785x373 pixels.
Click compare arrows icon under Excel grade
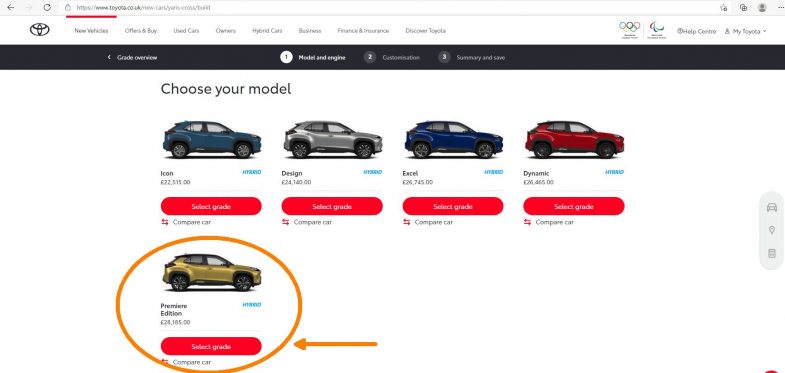click(x=407, y=222)
